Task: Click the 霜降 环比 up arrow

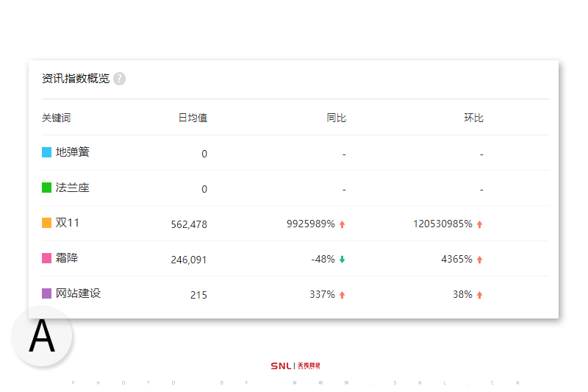Action: point(480,260)
